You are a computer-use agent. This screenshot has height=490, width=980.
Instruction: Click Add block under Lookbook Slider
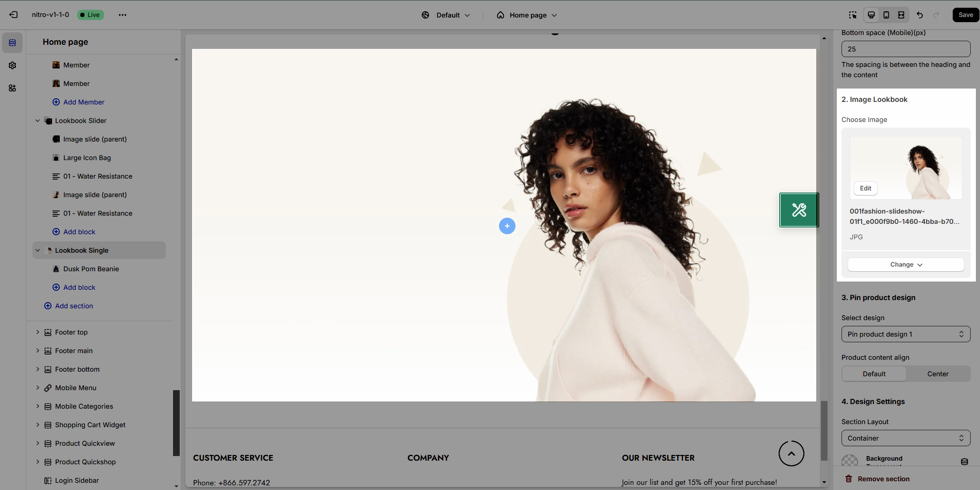pyautogui.click(x=74, y=232)
